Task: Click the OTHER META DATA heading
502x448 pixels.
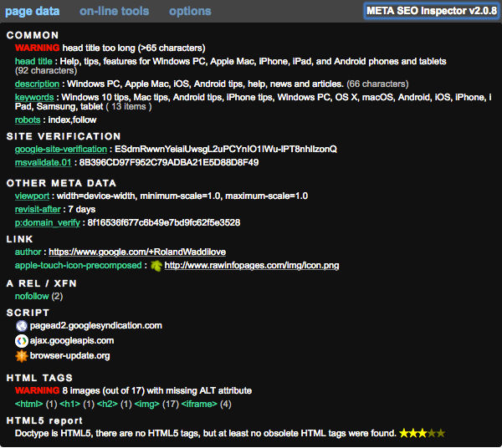Action: point(61,183)
